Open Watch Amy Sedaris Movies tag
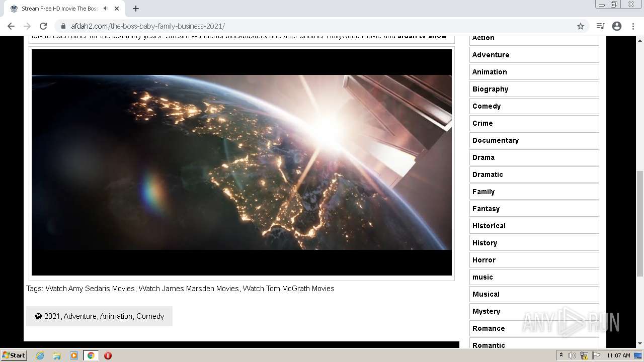The width and height of the screenshot is (644, 362). (90, 289)
